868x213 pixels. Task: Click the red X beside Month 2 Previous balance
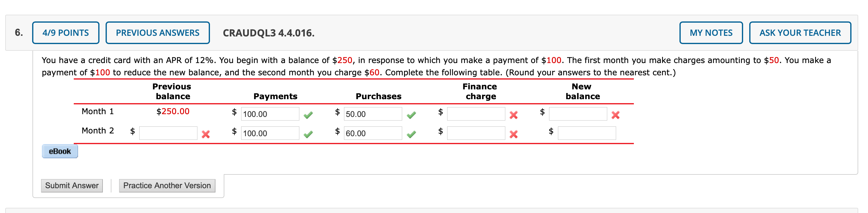206,134
